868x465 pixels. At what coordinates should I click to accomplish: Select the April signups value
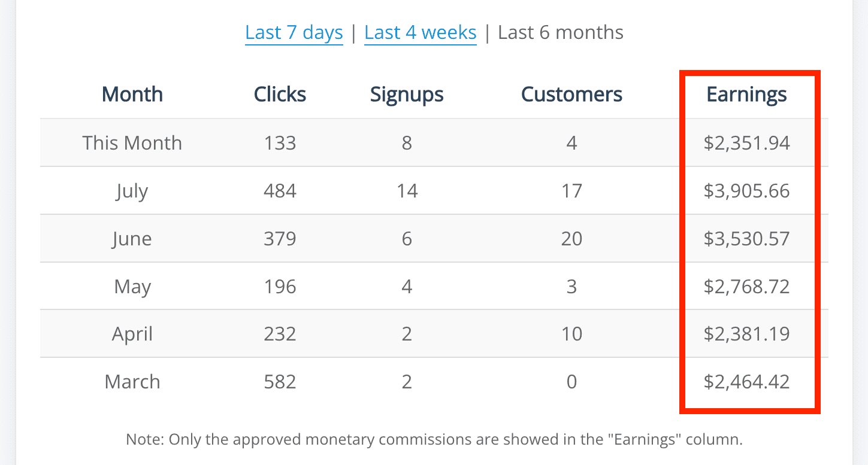(x=407, y=334)
